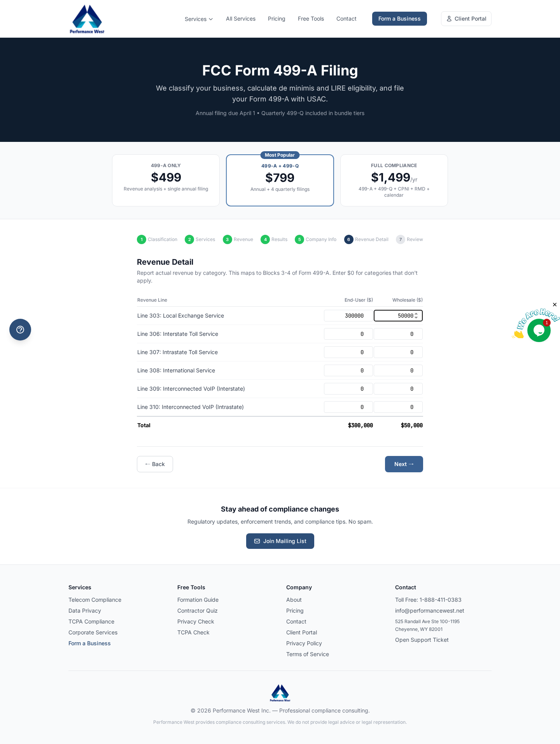The image size is (560, 744).
Task: Click the Performance West logo in header
Action: tap(87, 19)
